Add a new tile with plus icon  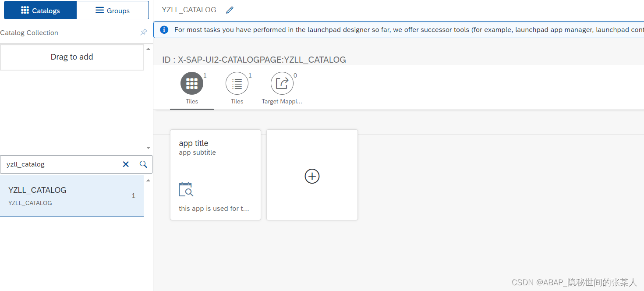(312, 176)
